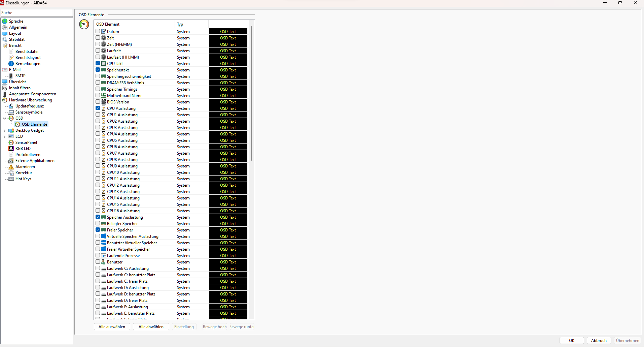Click the Updatefrequenz icon
644x347 pixels.
click(x=11, y=106)
